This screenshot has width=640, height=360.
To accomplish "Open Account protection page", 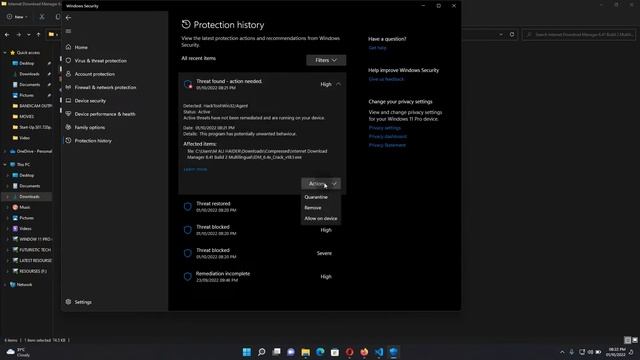I will tap(94, 74).
